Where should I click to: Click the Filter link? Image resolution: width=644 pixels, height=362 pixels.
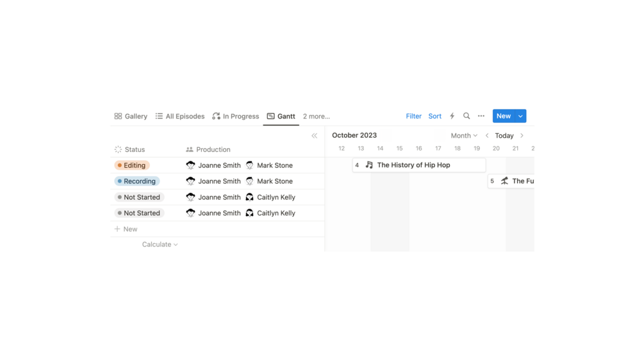coord(413,116)
